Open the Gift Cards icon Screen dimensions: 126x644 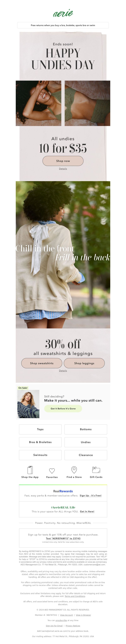(96, 470)
